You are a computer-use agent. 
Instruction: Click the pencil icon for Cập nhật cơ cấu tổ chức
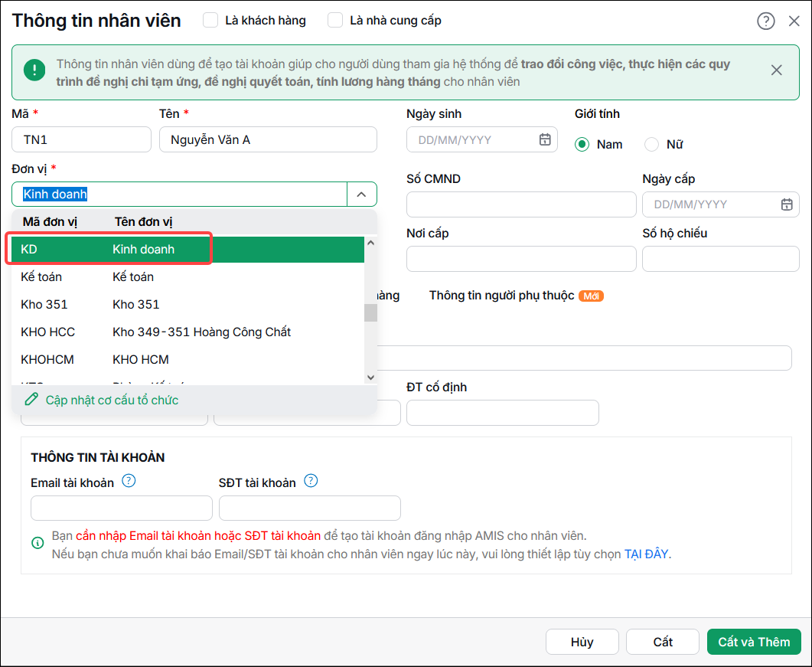tap(31, 399)
